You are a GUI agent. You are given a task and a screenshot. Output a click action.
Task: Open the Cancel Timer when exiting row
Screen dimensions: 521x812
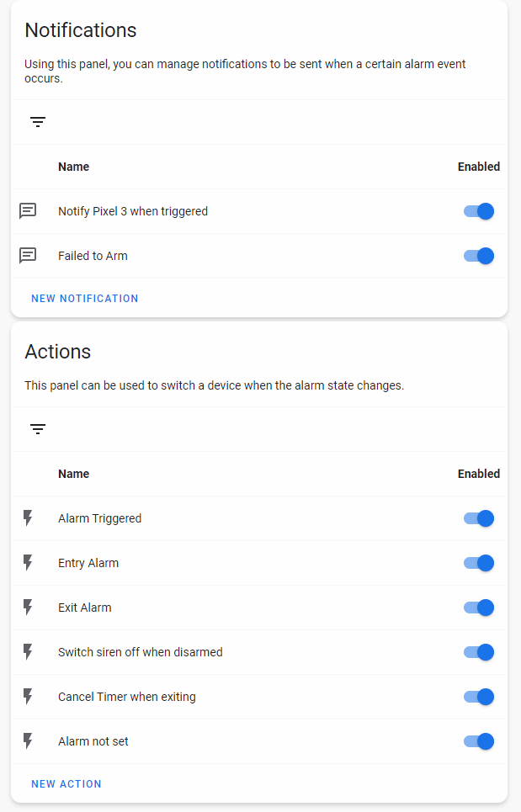pos(126,697)
